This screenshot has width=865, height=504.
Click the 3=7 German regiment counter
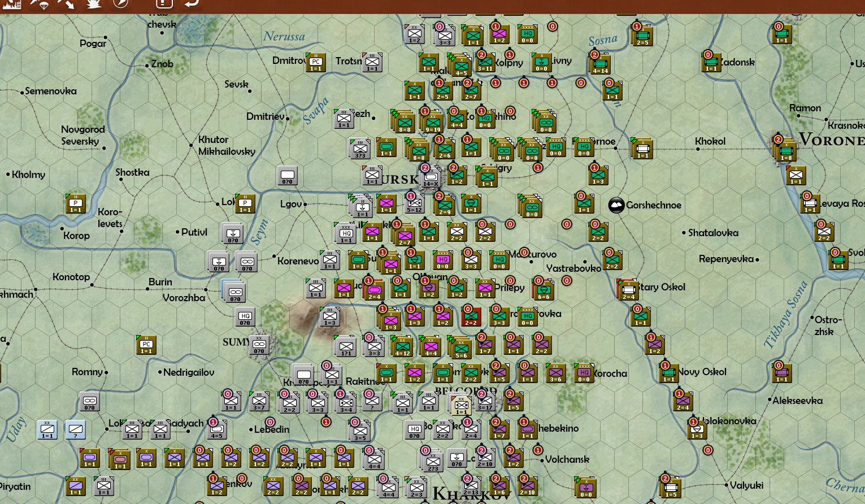(x=259, y=401)
